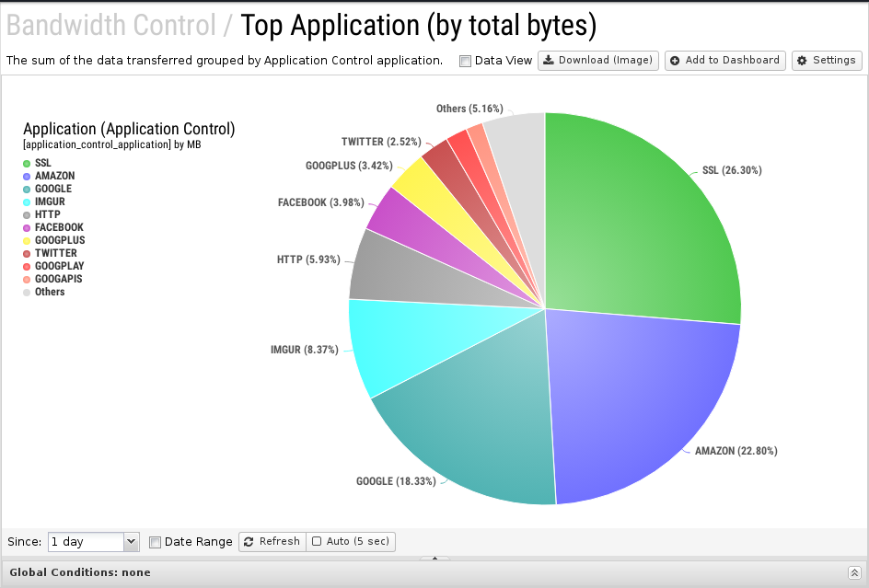Screen dimensions: 869x588
Task: Click the TWITTER legend entry
Action: (x=50, y=253)
